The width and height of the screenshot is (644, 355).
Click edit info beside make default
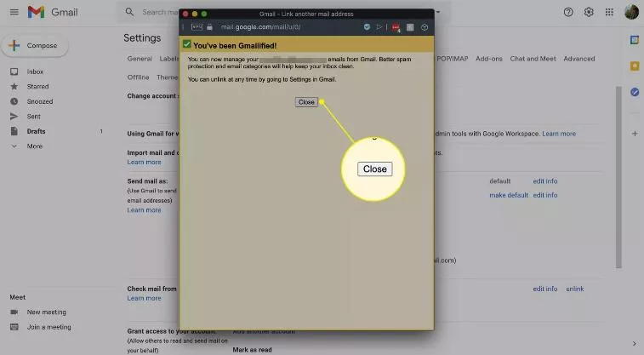[545, 195]
